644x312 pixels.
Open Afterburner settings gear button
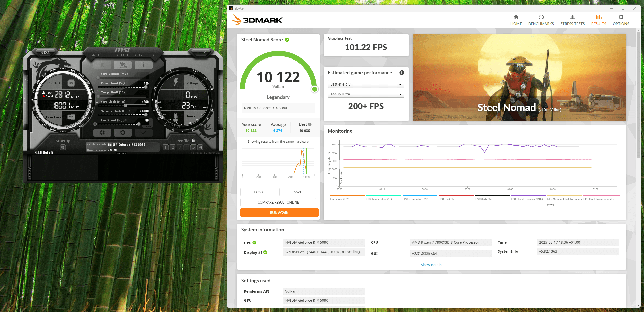[x=102, y=133]
